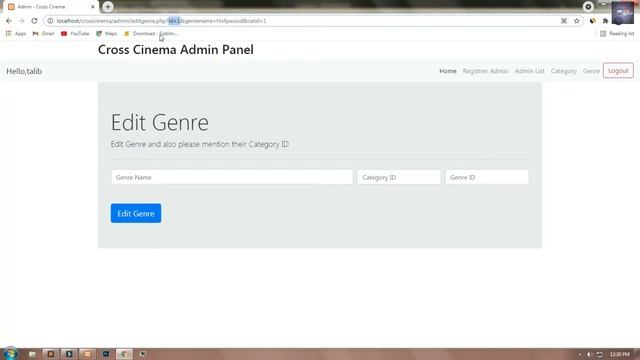
Task: Focus the Category ID field
Action: point(399,177)
